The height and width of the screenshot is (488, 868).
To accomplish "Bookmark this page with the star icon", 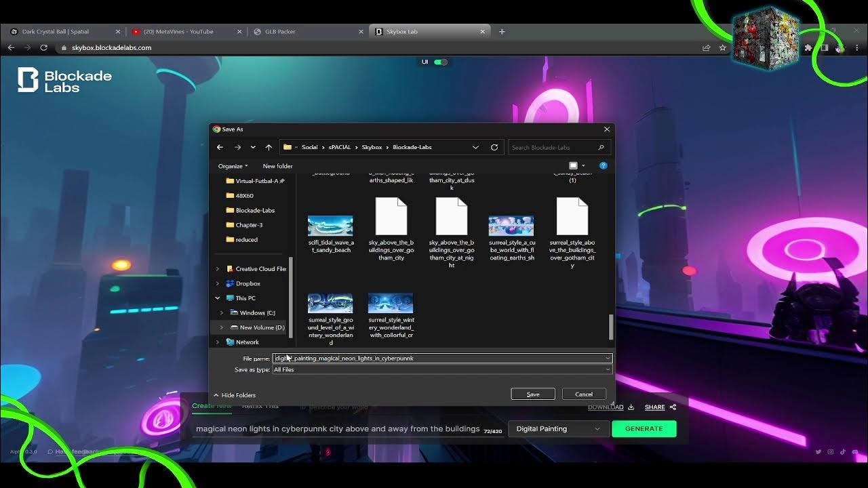I will point(723,47).
